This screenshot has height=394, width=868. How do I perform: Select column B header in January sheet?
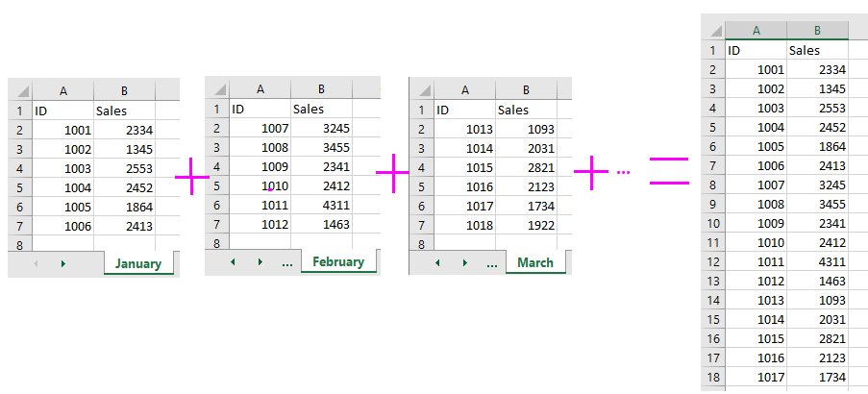click(x=125, y=91)
